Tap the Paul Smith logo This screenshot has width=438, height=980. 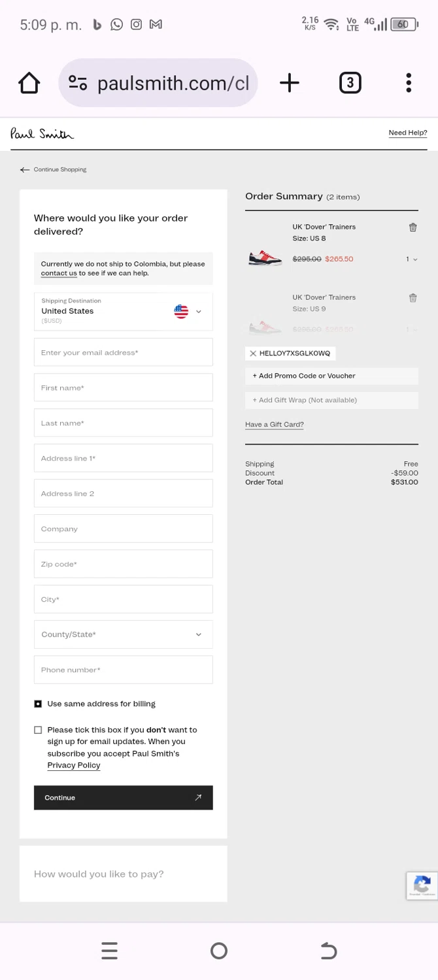click(42, 134)
